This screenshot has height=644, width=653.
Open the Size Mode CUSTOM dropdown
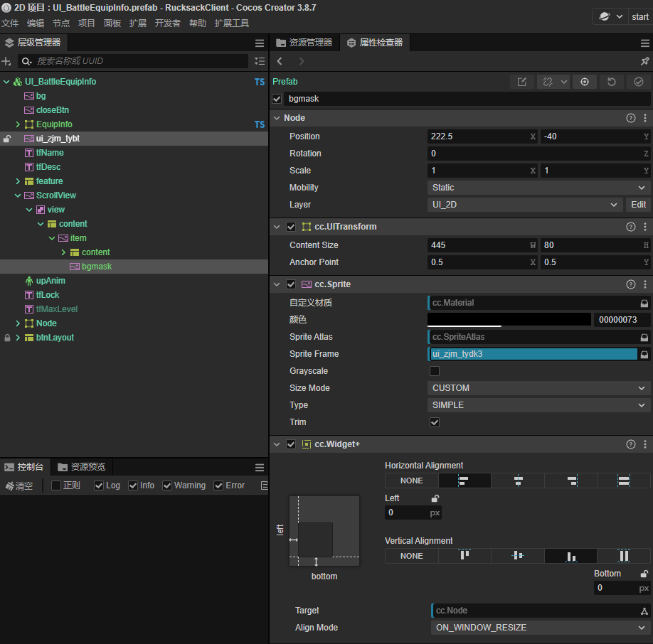click(538, 388)
